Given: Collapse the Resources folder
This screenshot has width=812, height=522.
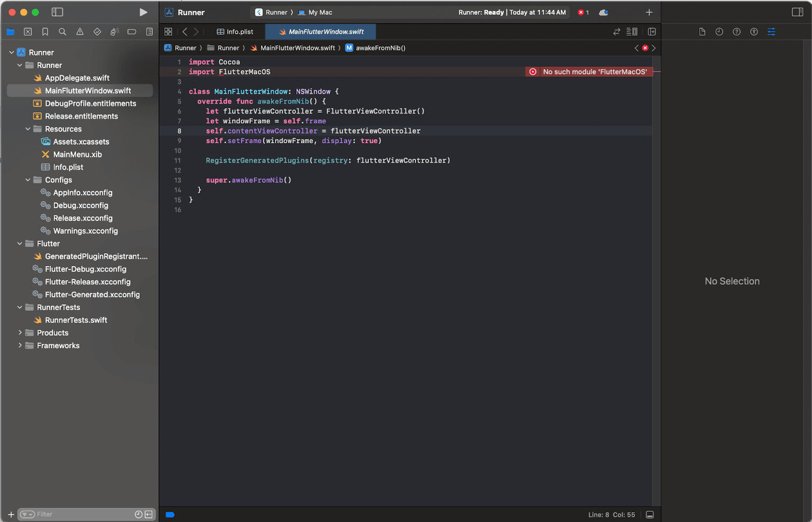Looking at the screenshot, I should [28, 129].
